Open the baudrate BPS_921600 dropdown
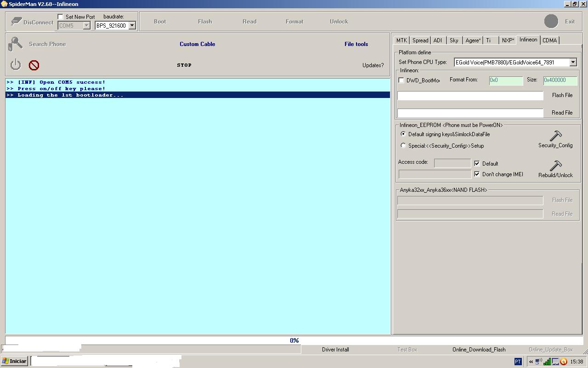The width and height of the screenshot is (588, 368). click(x=132, y=26)
